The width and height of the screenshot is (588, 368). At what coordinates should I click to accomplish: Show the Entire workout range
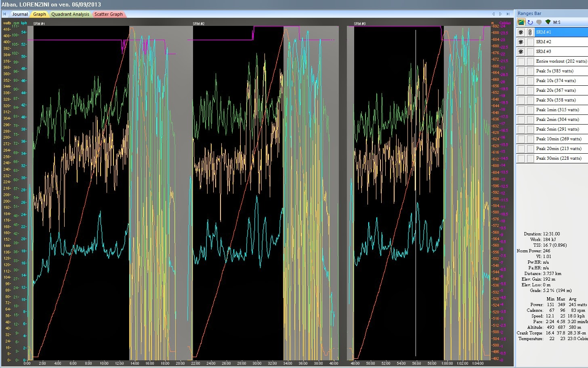pyautogui.click(x=521, y=61)
